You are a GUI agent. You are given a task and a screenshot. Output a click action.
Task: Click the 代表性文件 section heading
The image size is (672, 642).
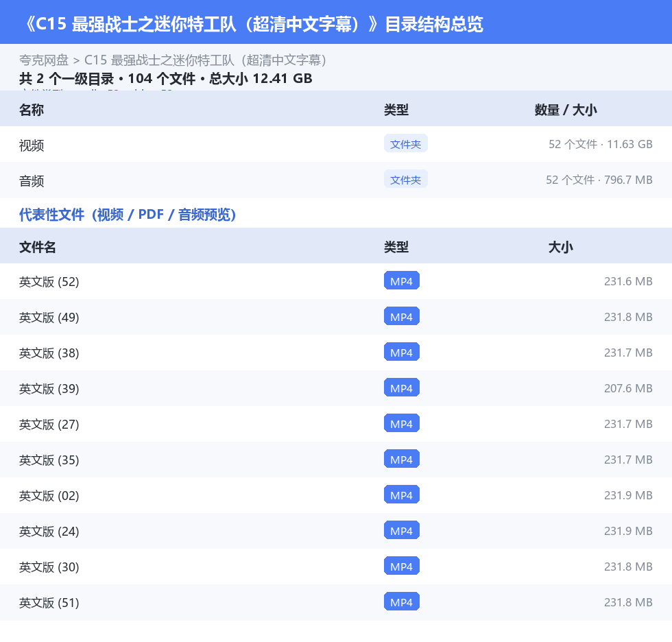coord(128,214)
